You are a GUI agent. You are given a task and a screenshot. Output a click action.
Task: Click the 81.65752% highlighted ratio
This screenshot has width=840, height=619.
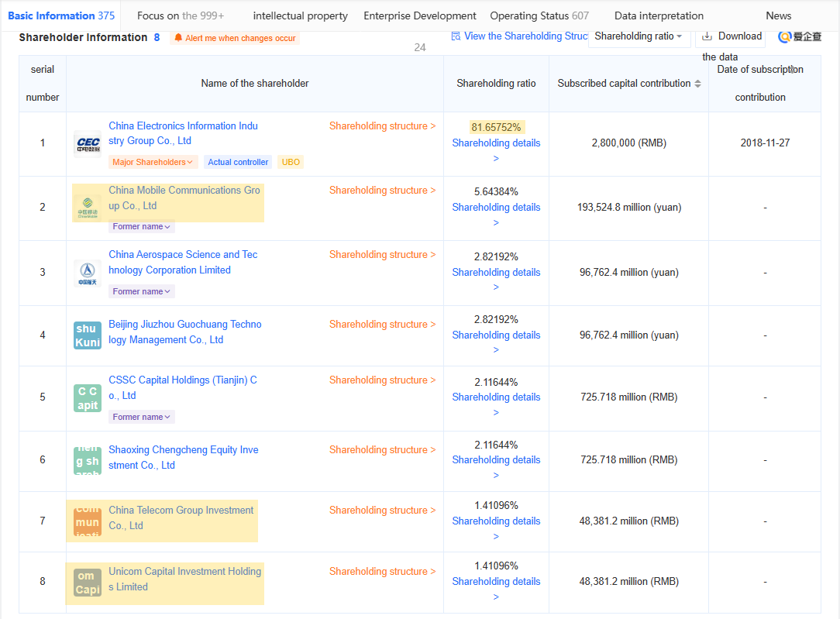click(496, 127)
